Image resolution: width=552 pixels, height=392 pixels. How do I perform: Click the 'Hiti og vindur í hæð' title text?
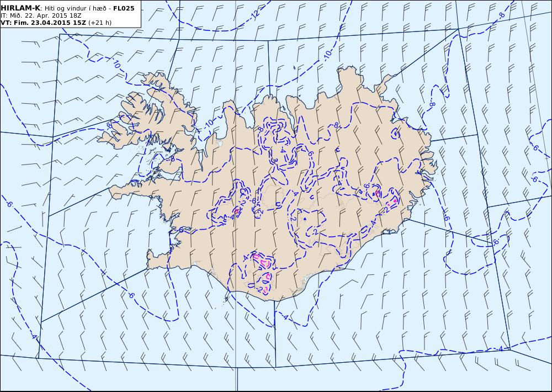coord(75,8)
